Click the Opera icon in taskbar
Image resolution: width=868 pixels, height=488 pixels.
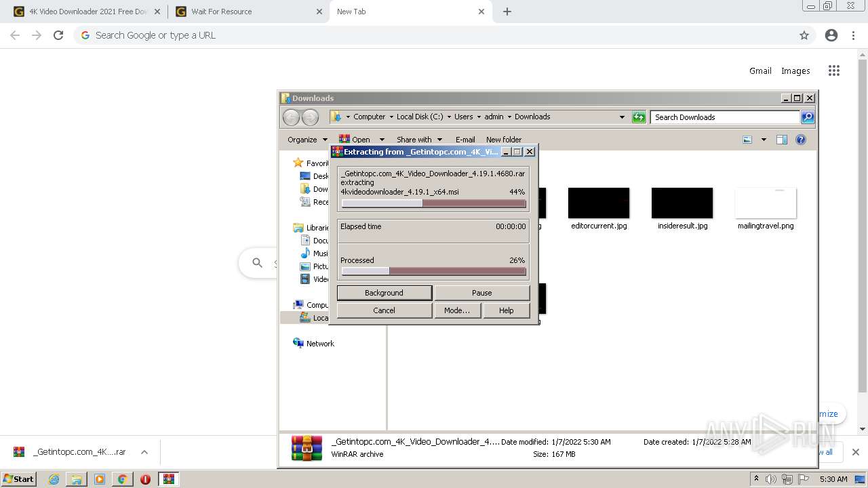145,479
